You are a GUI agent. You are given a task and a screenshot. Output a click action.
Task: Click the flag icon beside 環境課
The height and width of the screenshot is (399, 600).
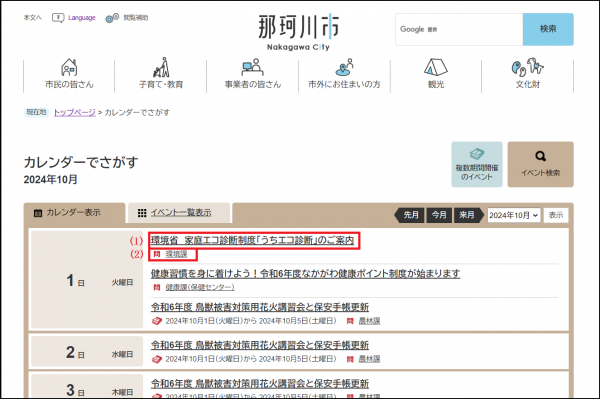click(157, 254)
